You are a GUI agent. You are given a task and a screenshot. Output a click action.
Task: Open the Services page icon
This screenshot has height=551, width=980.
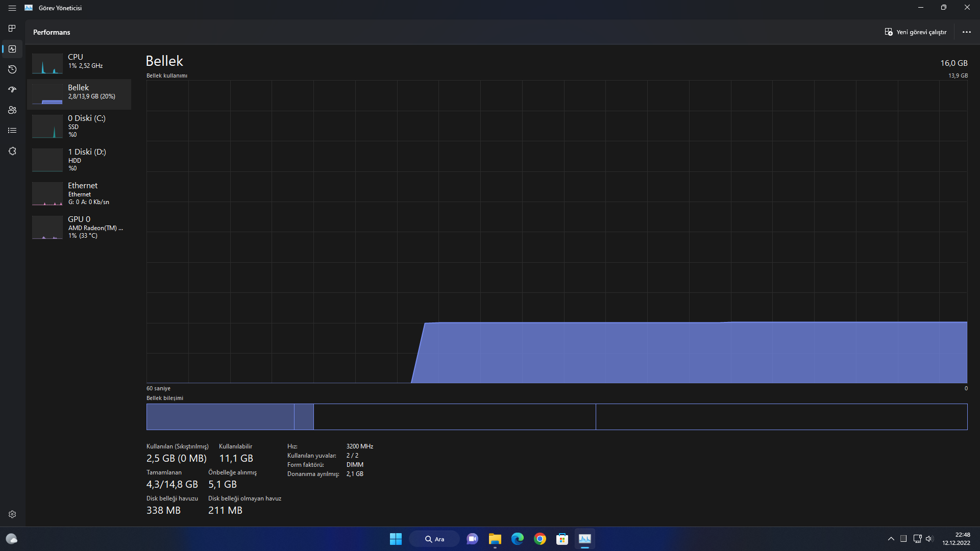point(12,151)
